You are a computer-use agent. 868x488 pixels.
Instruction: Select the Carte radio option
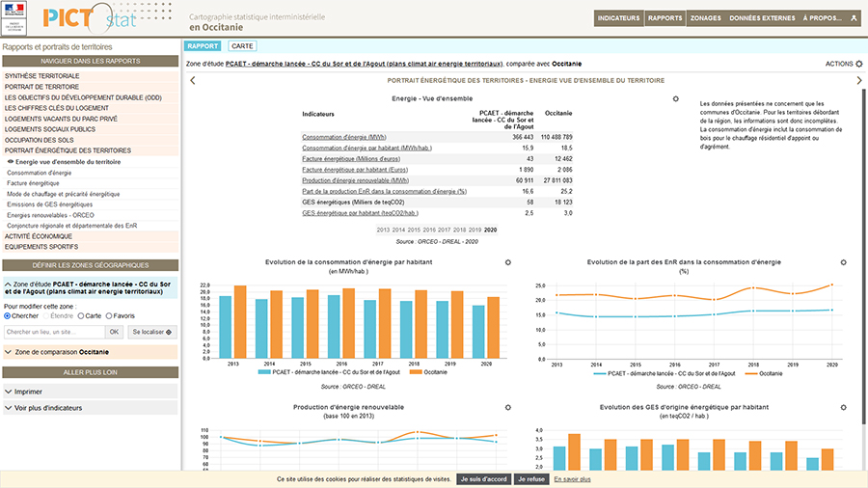click(80, 315)
